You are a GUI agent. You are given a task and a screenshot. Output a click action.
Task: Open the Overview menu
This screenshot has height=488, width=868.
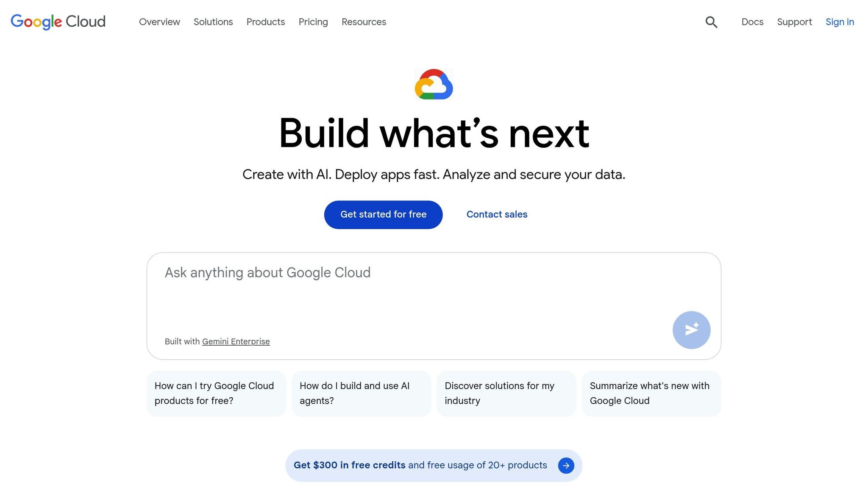[159, 22]
